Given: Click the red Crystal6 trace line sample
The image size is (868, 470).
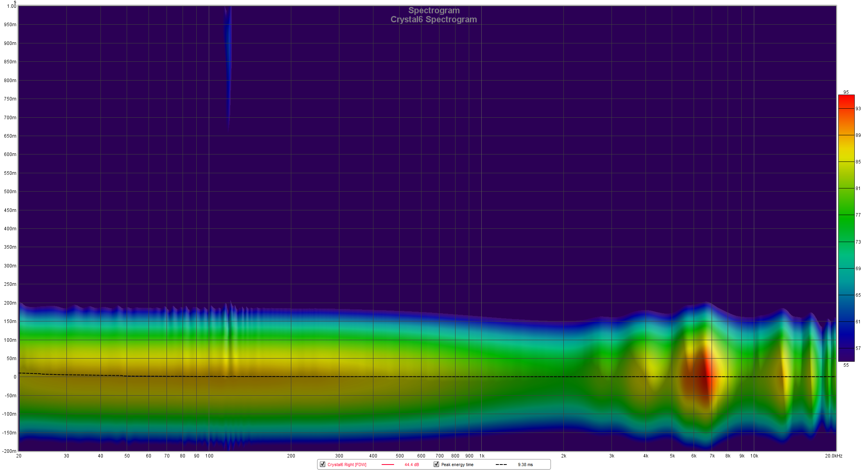Looking at the screenshot, I should pos(387,465).
